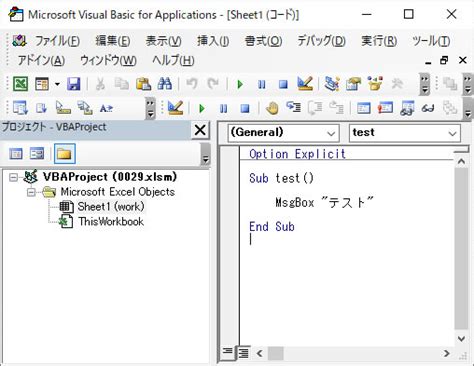Click the horizontal scrollbar thumb

coord(276,353)
